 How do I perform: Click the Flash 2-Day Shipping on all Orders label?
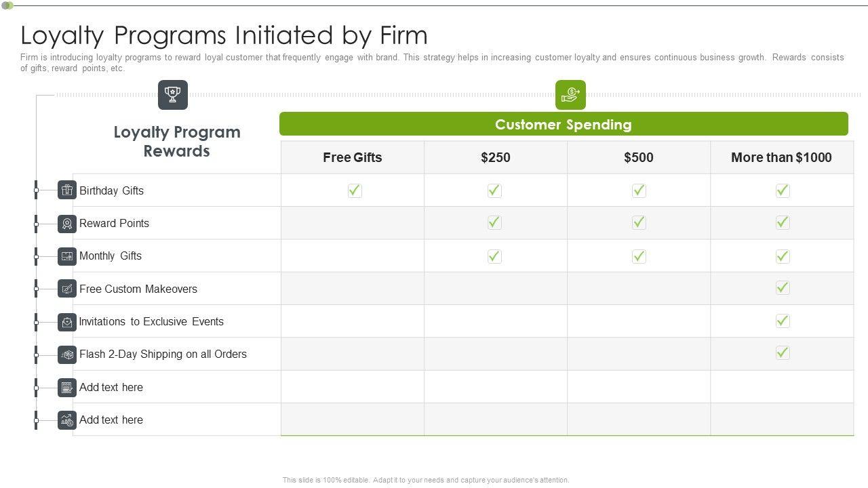coord(163,354)
